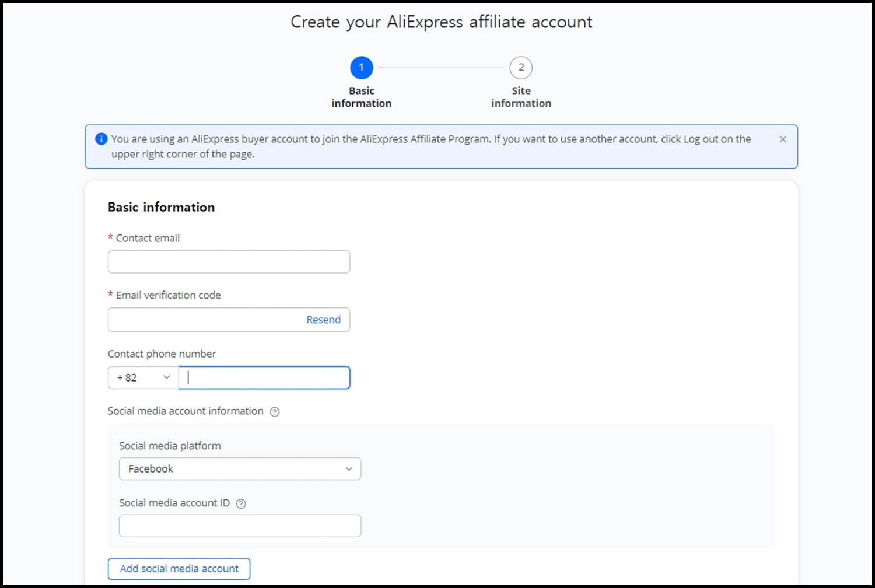875x588 pixels.
Task: Click the step 1 Basic information circle
Action: pos(362,68)
